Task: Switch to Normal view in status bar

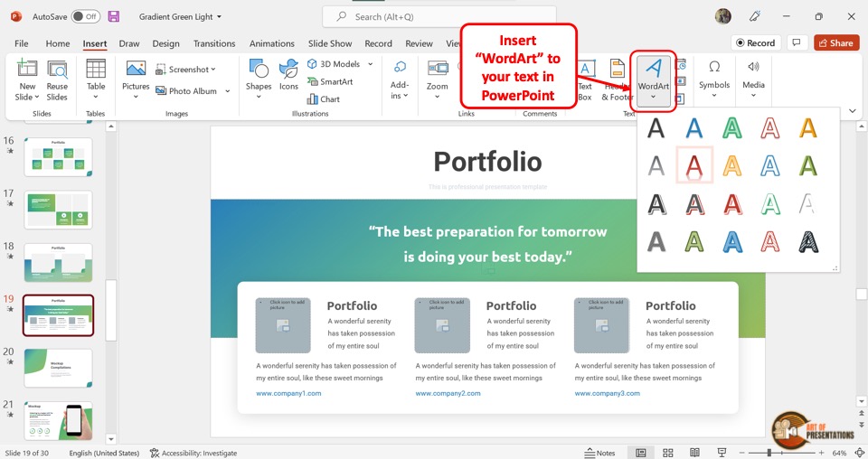Action: click(x=640, y=453)
